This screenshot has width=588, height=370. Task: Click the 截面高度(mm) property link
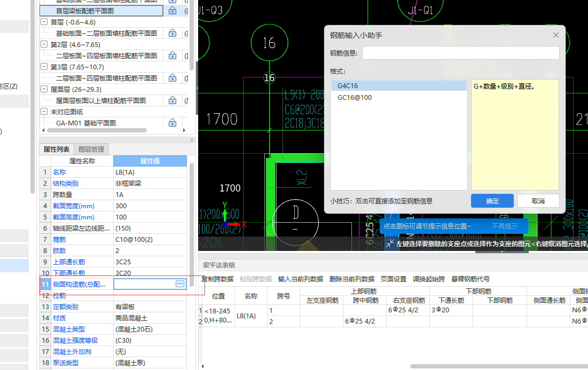74,217
